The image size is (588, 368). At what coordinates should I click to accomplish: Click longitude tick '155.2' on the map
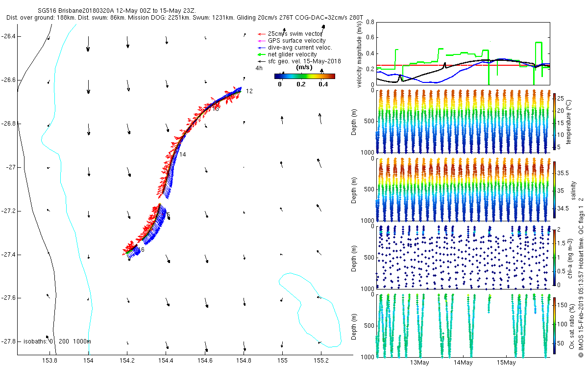click(x=321, y=361)
